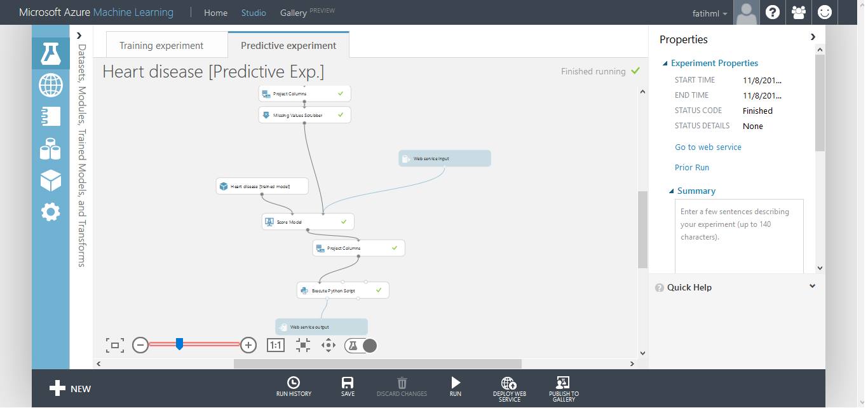Click the zoom-to-fit arrows icon
Screen dimensions: 868x408
click(x=302, y=345)
